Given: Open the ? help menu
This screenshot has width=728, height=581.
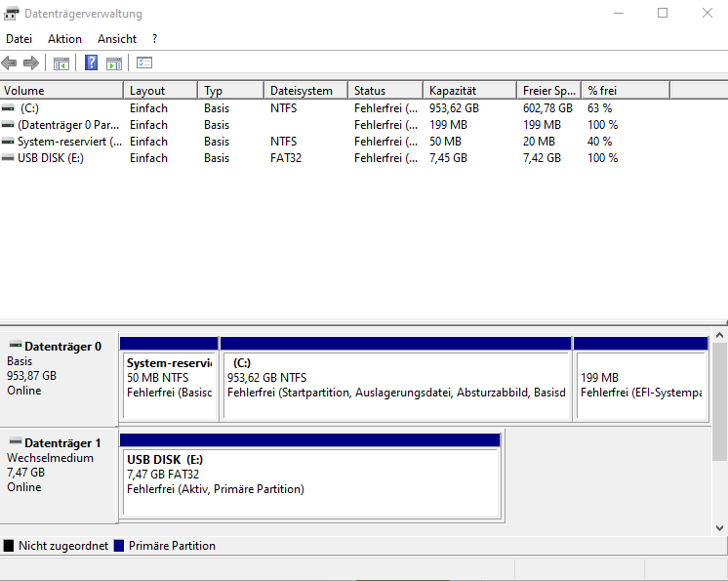Looking at the screenshot, I should pos(154,39).
